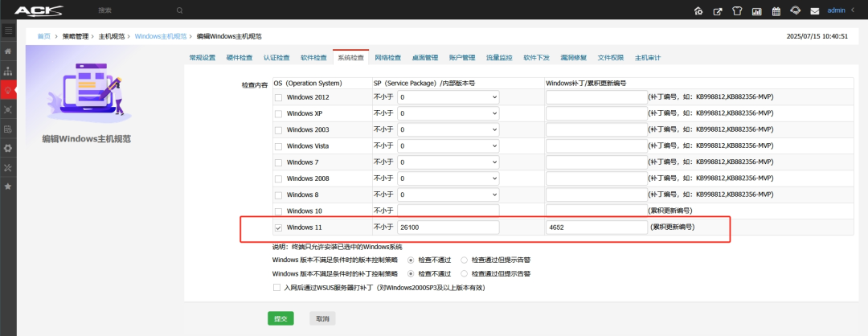
Task: Open the Windows XP SP dropdown
Action: (x=448, y=113)
